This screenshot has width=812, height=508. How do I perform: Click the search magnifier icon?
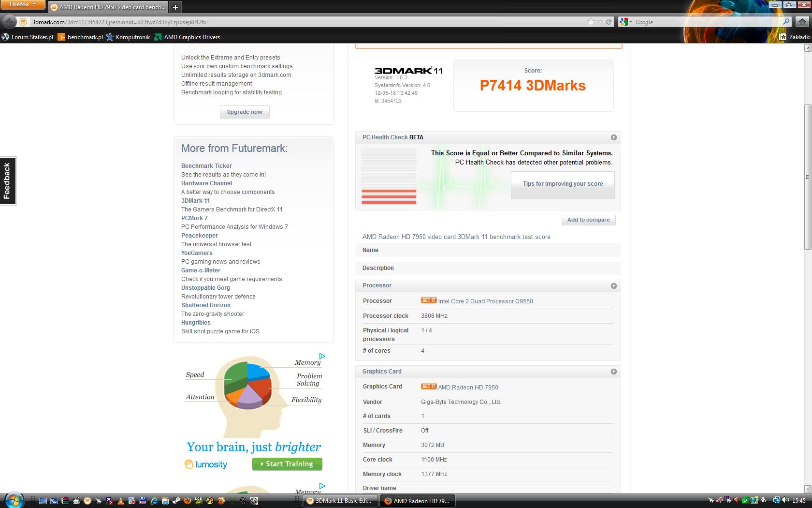[786, 22]
